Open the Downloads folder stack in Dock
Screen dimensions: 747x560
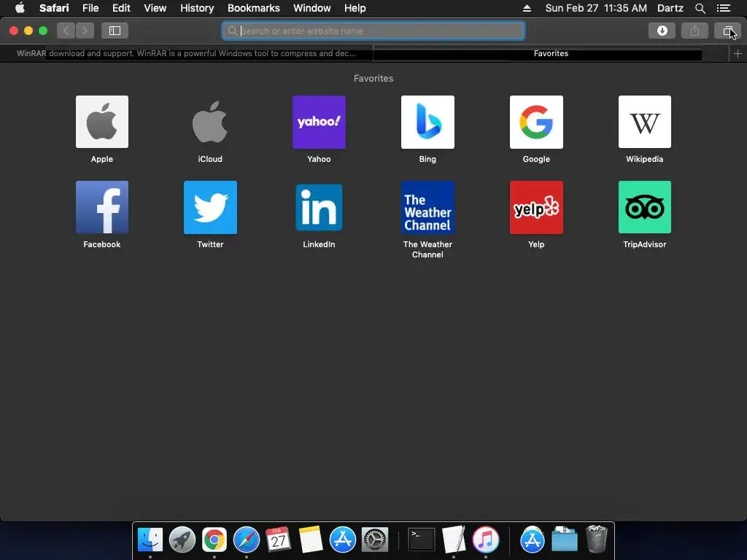(565, 540)
